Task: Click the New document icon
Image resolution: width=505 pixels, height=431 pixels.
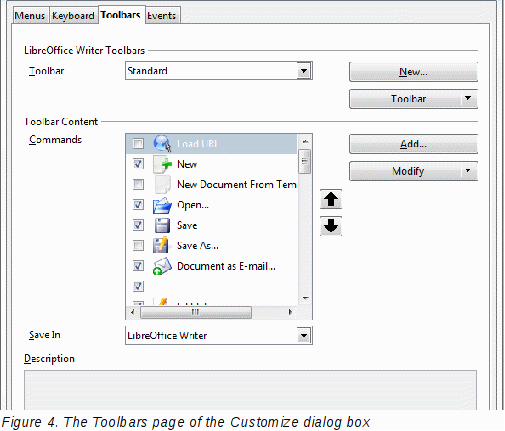Action: (162, 164)
